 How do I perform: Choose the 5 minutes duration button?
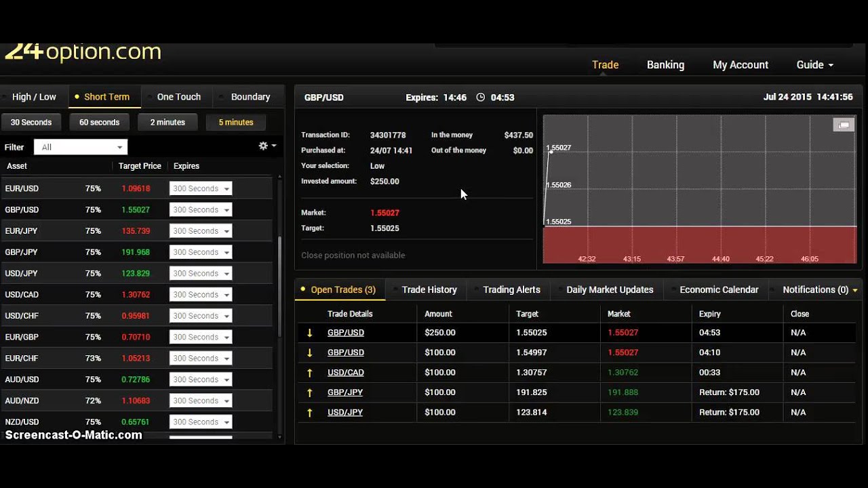(x=235, y=123)
